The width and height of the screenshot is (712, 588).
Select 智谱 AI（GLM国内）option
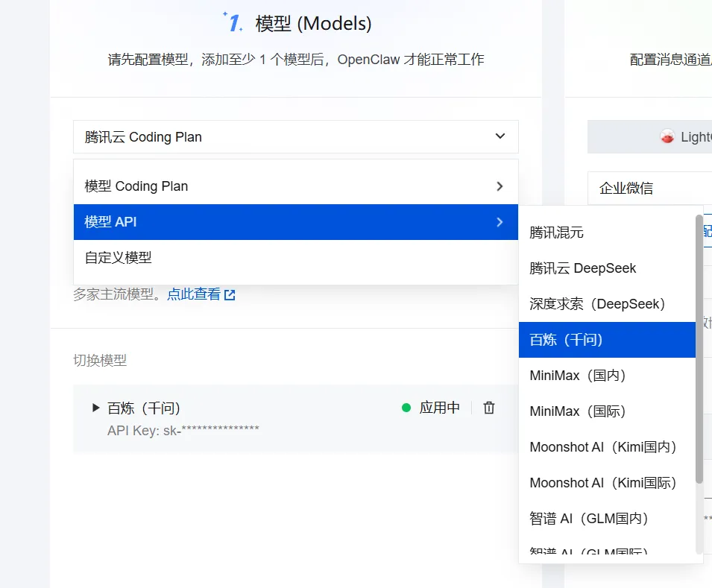(607, 519)
